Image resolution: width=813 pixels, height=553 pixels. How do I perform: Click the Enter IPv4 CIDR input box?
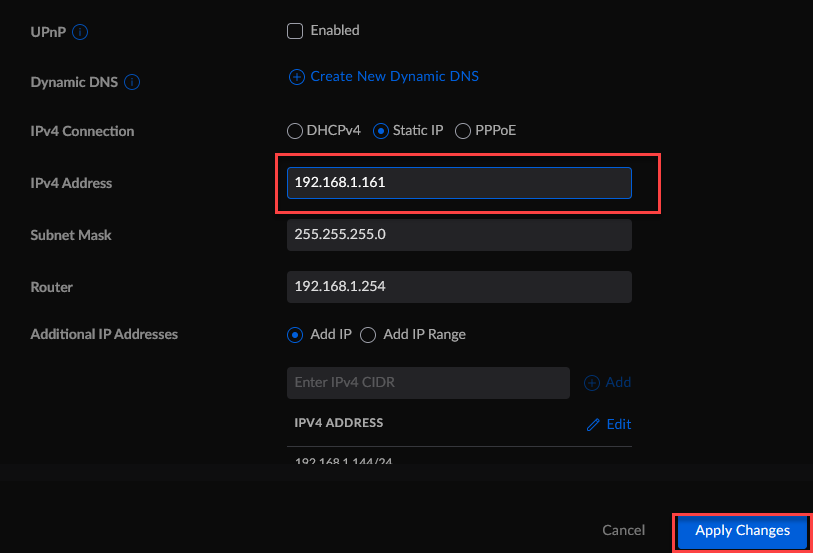point(427,383)
